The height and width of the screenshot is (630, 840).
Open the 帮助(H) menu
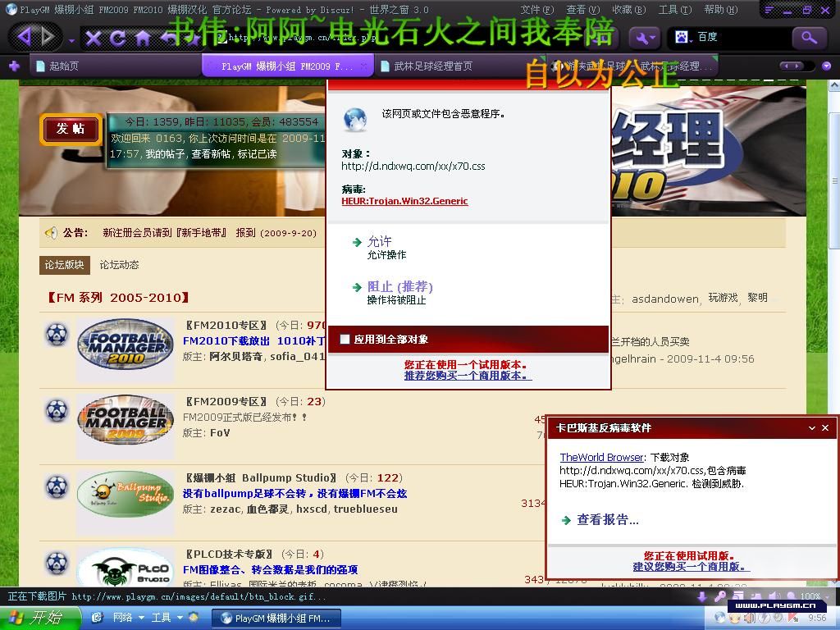click(x=721, y=10)
